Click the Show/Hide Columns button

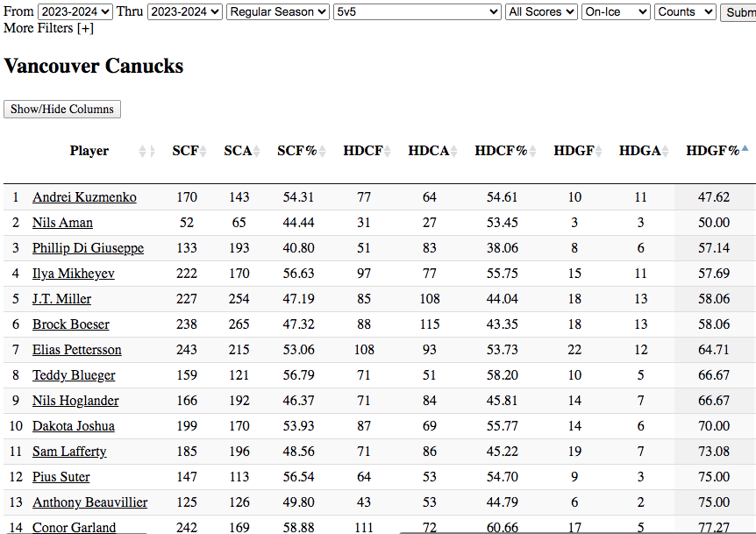point(62,110)
